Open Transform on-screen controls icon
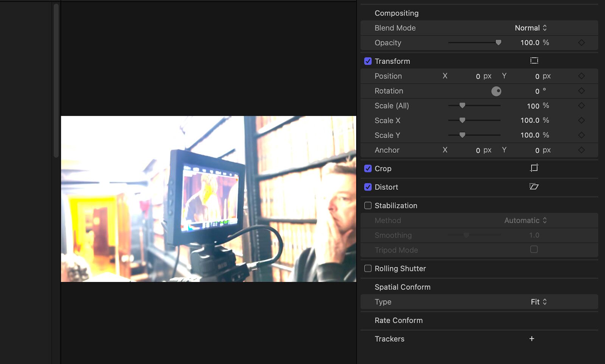605x364 pixels. 534,60
